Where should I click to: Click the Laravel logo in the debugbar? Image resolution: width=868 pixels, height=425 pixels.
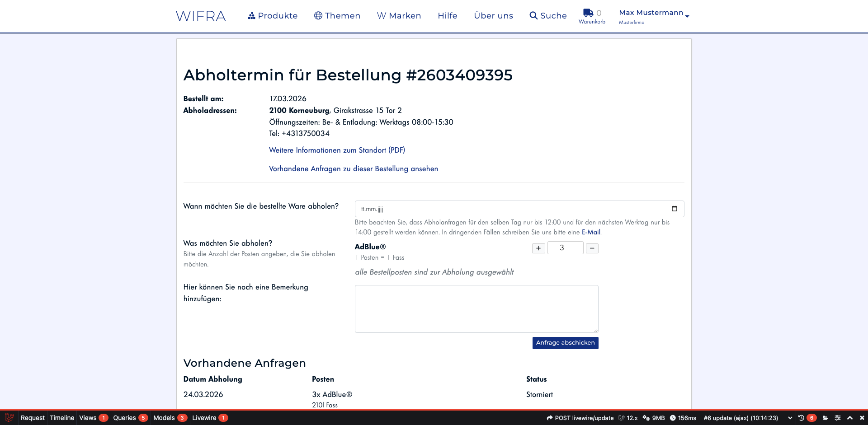pos(9,418)
